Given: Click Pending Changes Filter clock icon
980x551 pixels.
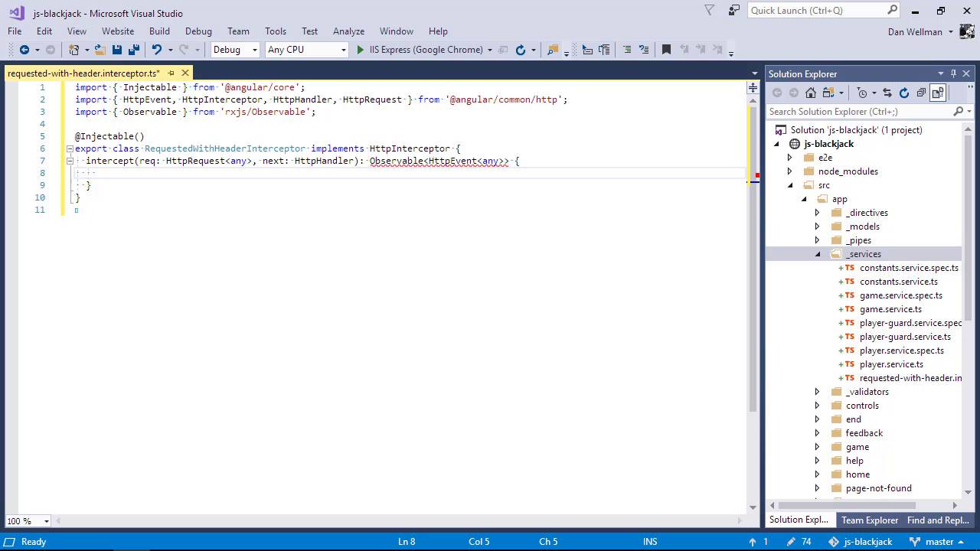Looking at the screenshot, I should pyautogui.click(x=863, y=93).
